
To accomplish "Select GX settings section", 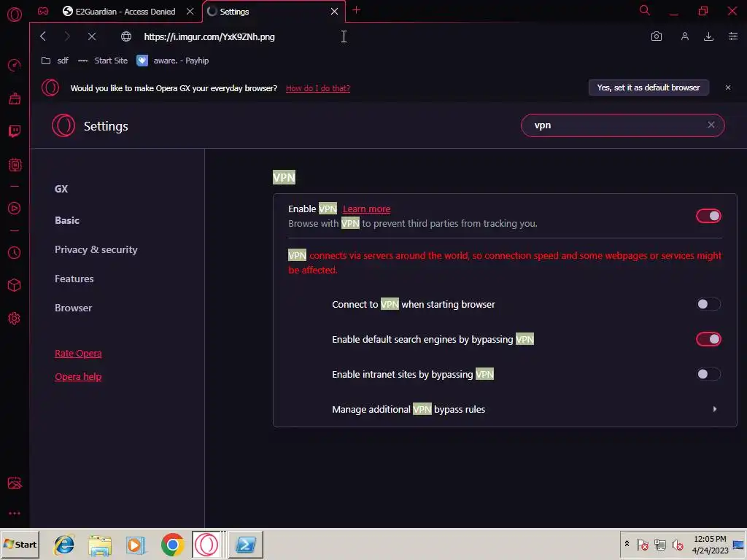I will [61, 189].
